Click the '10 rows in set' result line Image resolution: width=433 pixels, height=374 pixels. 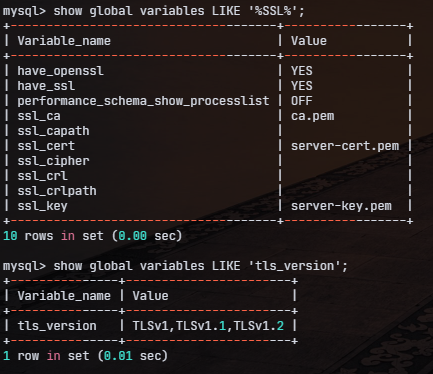click(x=93, y=236)
